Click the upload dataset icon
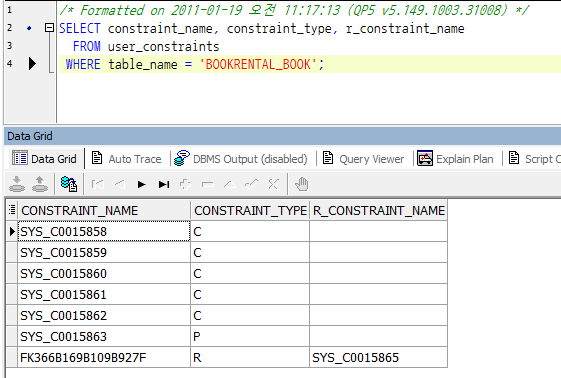Image resolution: width=561 pixels, height=378 pixels. click(40, 184)
